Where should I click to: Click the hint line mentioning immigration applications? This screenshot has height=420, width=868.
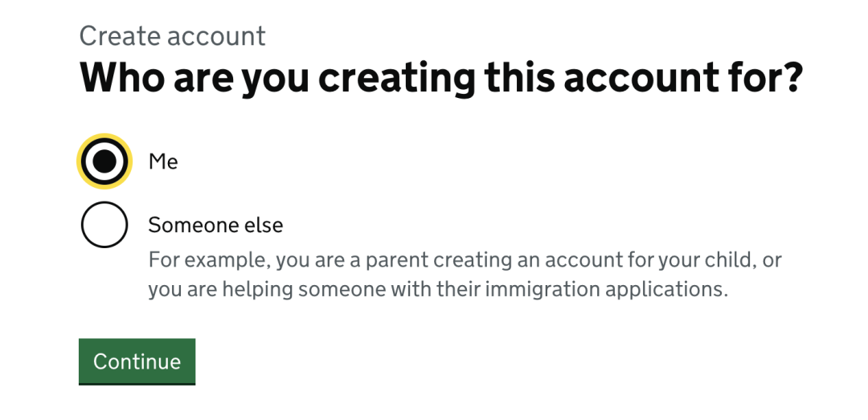tap(437, 290)
